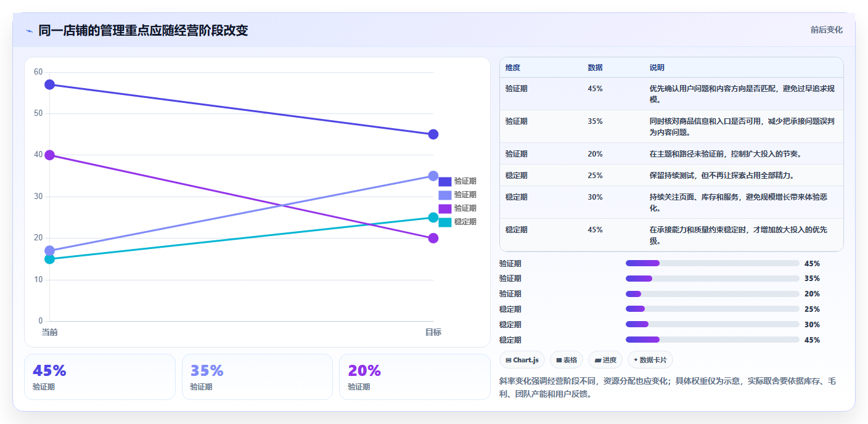
Task: Click the purple data point at 40 on 当前
Action: pos(50,155)
